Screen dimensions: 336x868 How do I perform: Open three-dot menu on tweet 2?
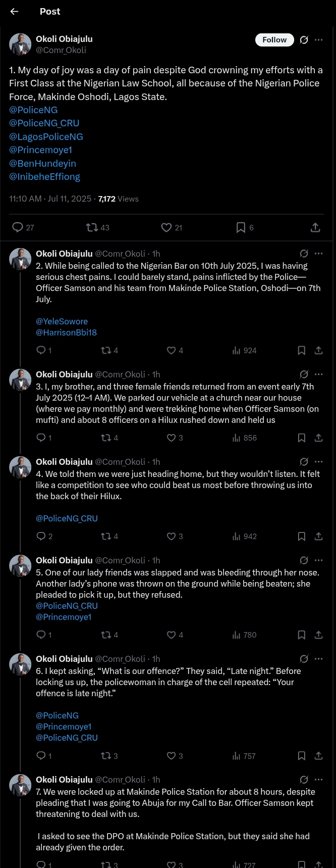click(319, 254)
